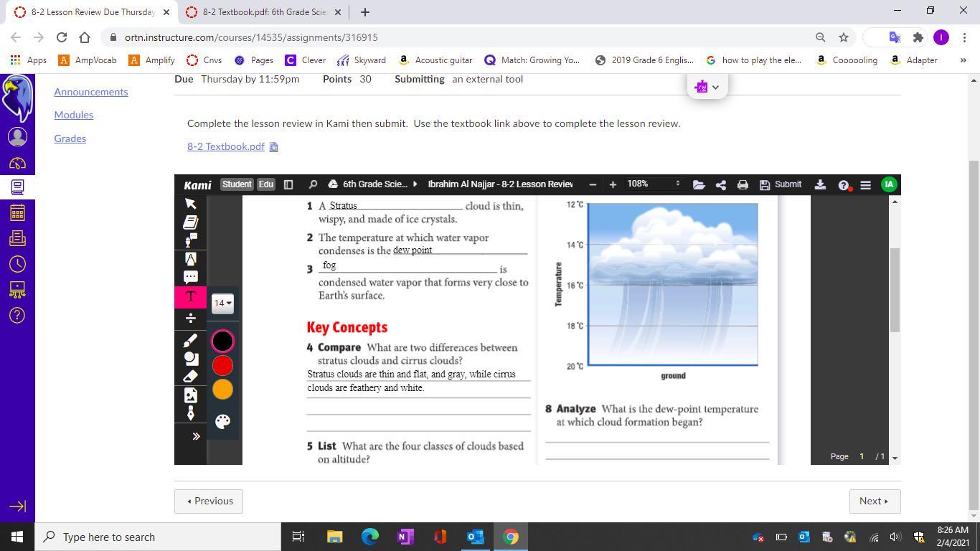The height and width of the screenshot is (551, 980).
Task: Click the browser address bar
Action: pyautogui.click(x=466, y=37)
